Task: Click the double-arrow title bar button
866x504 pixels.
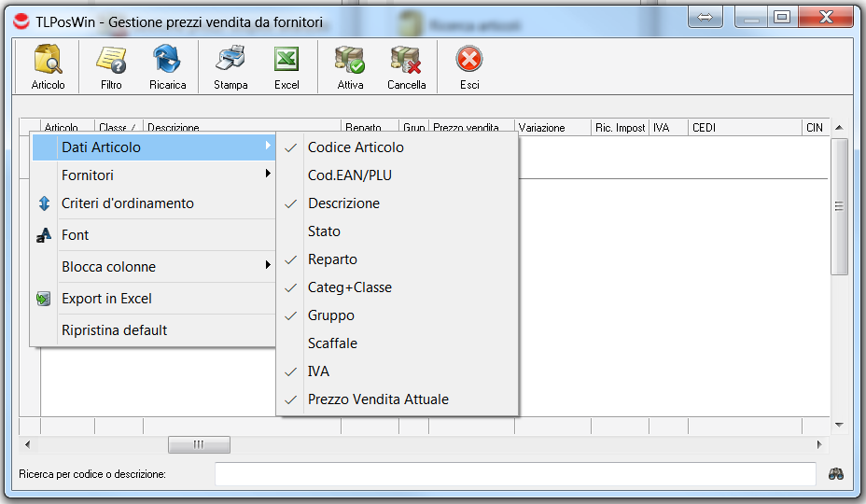Action: [705, 17]
